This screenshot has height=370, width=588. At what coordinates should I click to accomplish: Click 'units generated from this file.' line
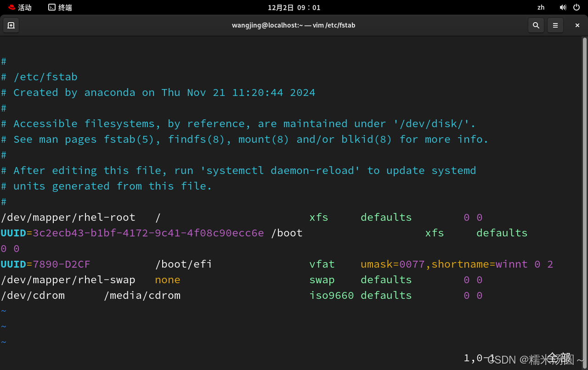107,186
